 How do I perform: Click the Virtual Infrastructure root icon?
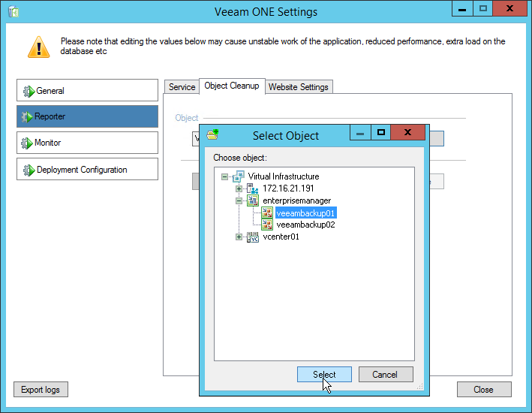click(239, 176)
